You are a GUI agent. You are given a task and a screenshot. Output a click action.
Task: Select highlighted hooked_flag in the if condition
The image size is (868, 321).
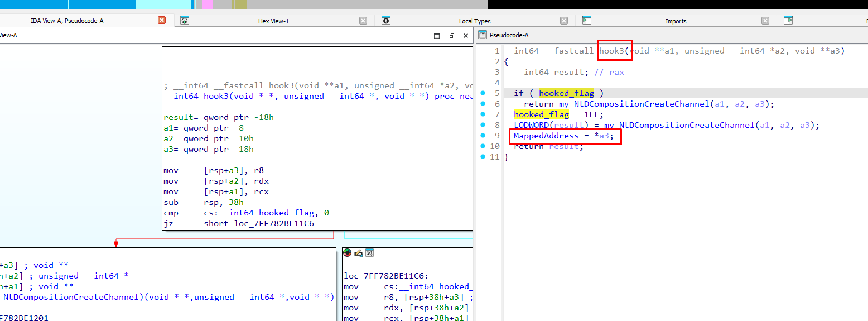(x=566, y=93)
